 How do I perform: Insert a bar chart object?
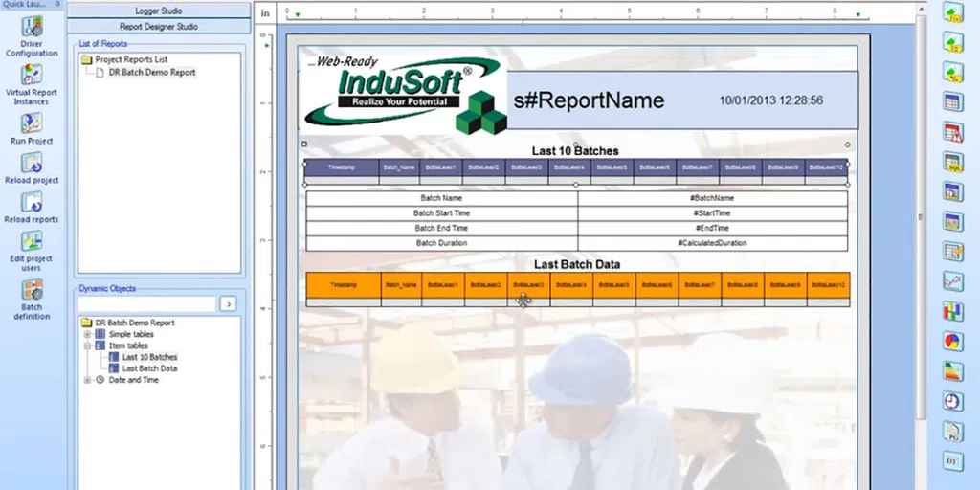(x=953, y=311)
